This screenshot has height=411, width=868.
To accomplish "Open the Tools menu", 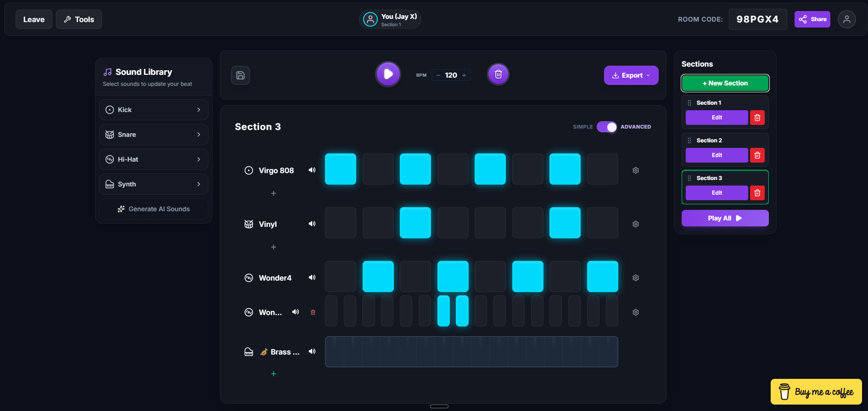I will 79,19.
